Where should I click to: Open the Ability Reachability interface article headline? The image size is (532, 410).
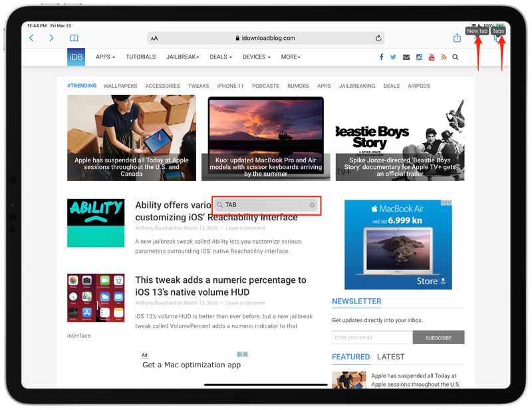(x=217, y=211)
